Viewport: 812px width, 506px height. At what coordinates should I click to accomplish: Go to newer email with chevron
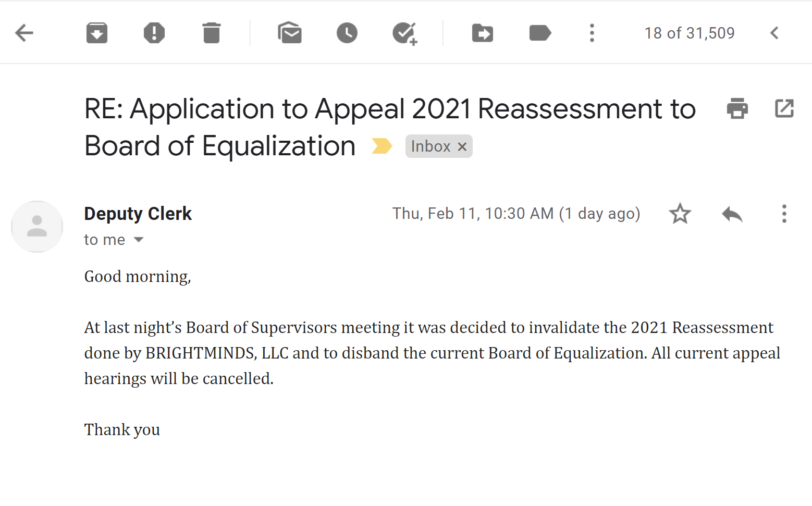coord(774,33)
